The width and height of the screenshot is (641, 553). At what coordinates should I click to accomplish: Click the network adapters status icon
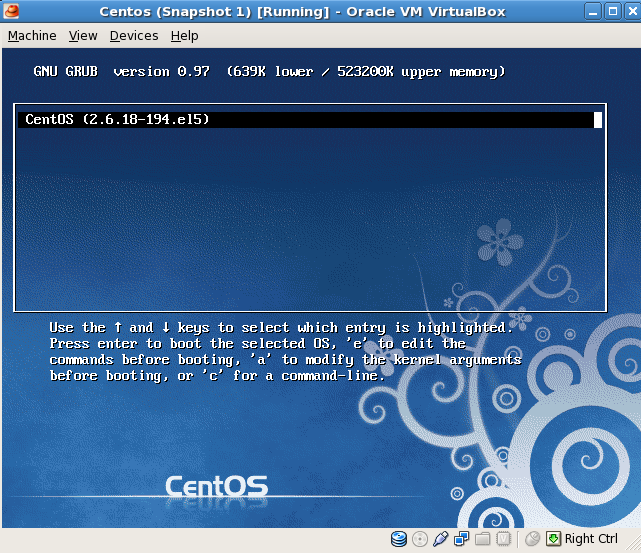(462, 539)
